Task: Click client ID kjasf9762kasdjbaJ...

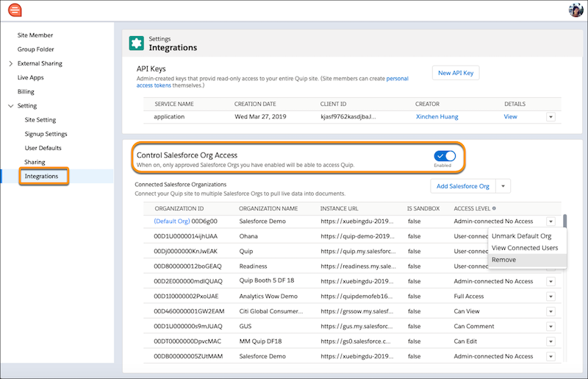Action: click(x=348, y=117)
